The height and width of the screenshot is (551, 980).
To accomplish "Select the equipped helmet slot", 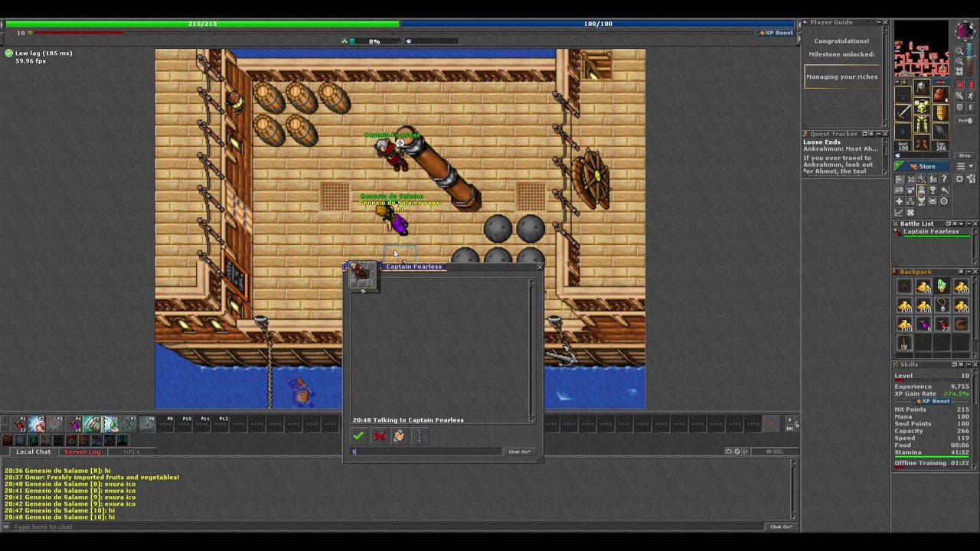I will [x=922, y=87].
